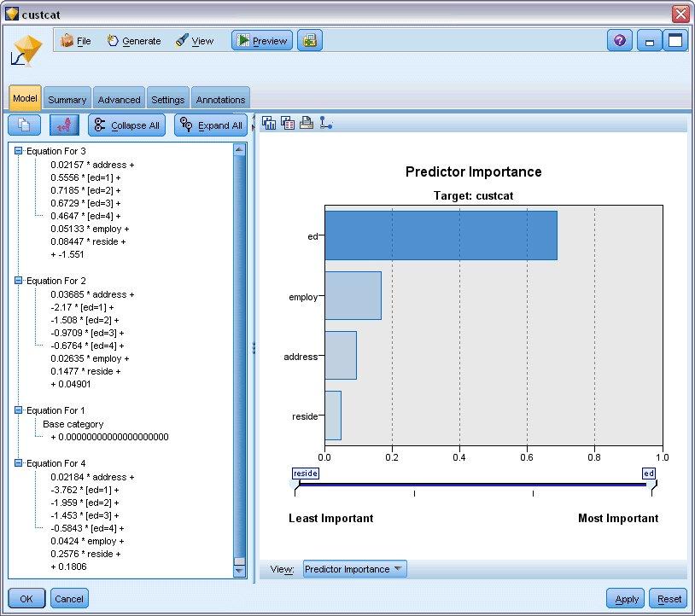Switch to the Model tab
Screen dimensions: 695x616
(25, 98)
